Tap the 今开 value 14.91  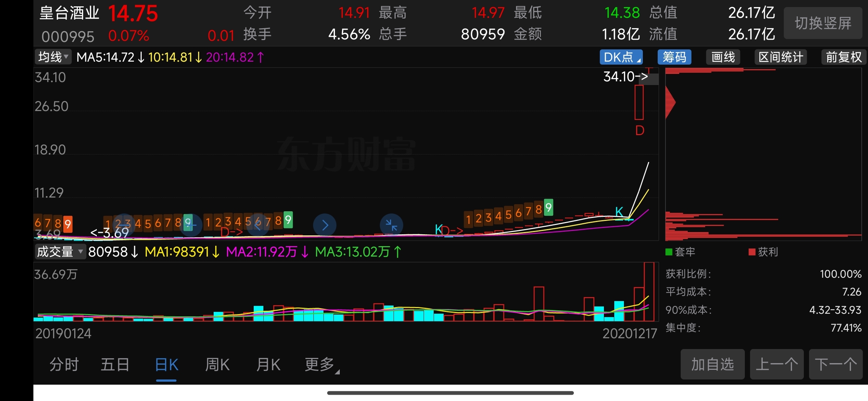tap(354, 13)
